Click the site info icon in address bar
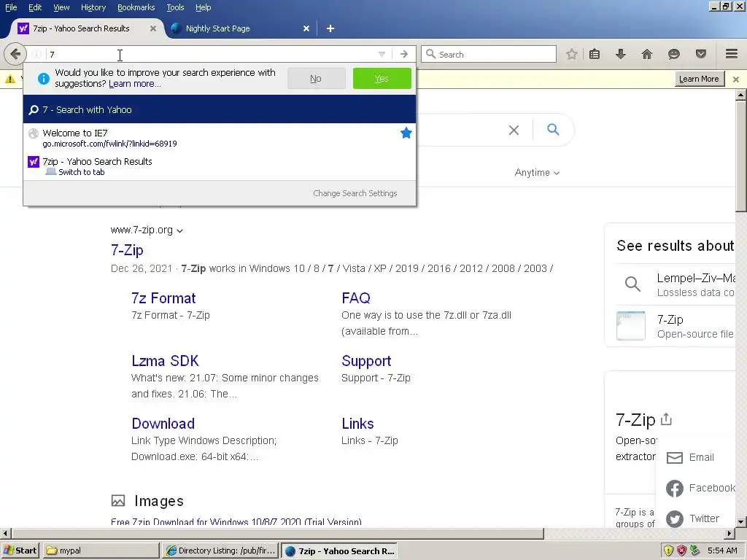Image resolution: width=747 pixels, height=560 pixels. coord(36,54)
